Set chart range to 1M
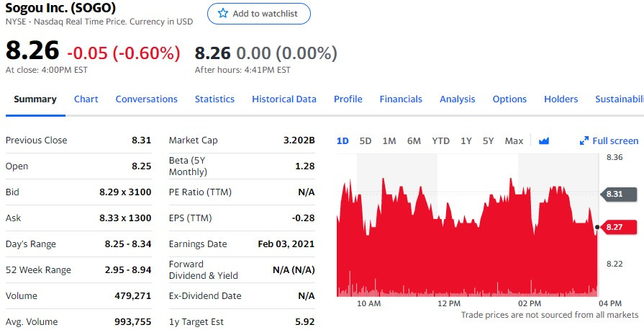Image resolution: width=644 pixels, height=330 pixels. tap(389, 141)
